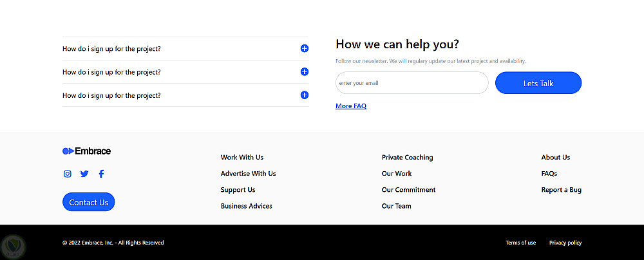Open the Facebook social icon
644x260 pixels.
pos(101,174)
